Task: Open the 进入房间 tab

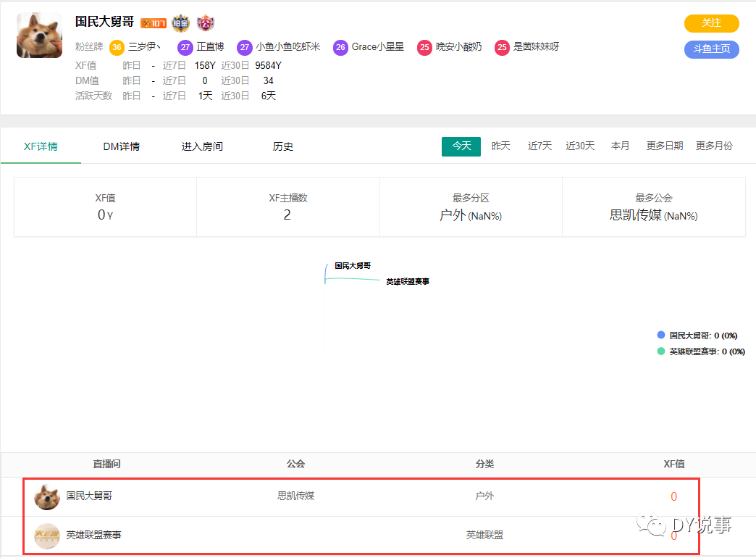Action: [x=202, y=146]
